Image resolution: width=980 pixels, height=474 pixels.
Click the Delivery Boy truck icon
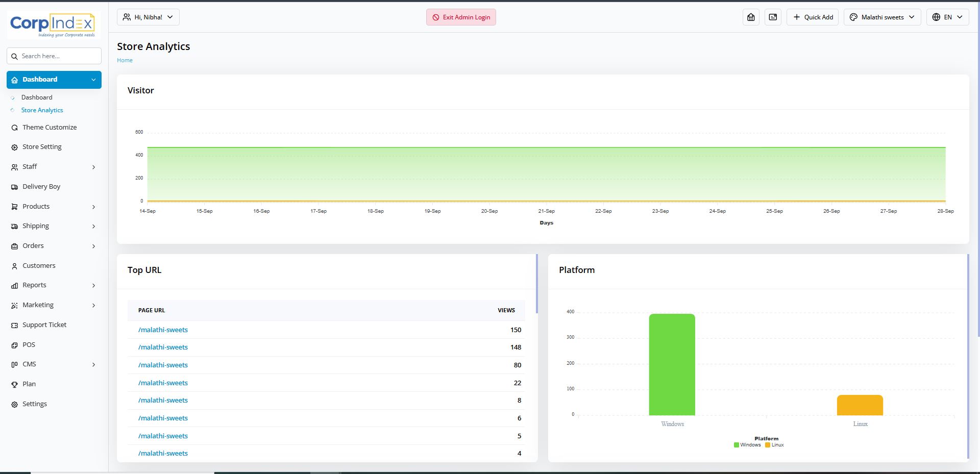14,187
